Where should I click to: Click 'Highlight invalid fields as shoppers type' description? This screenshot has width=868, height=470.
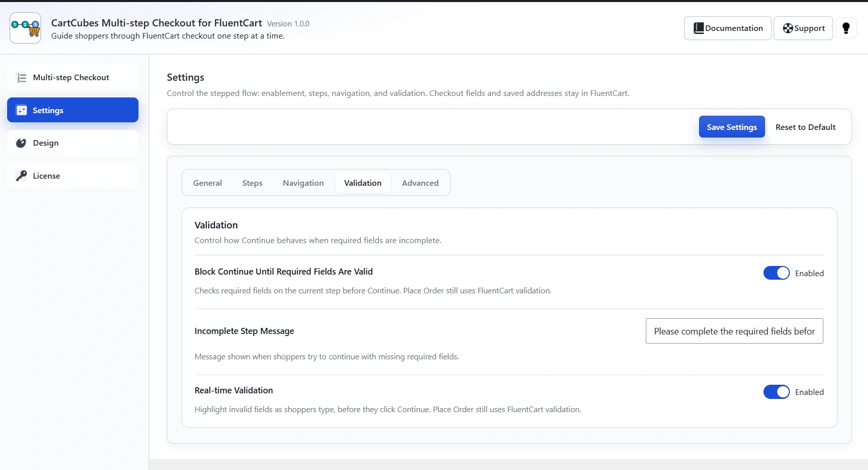tap(388, 410)
